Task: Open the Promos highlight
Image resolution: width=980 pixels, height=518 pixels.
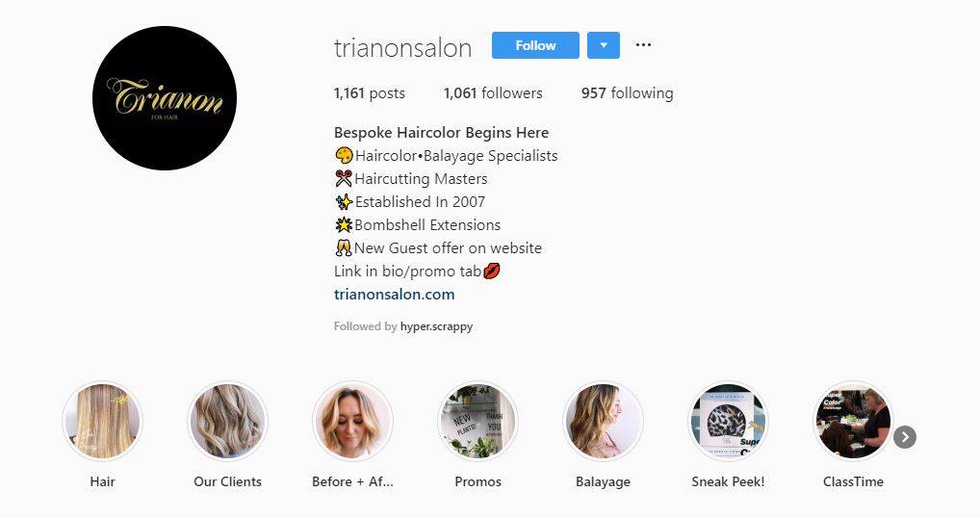Action: (x=477, y=421)
